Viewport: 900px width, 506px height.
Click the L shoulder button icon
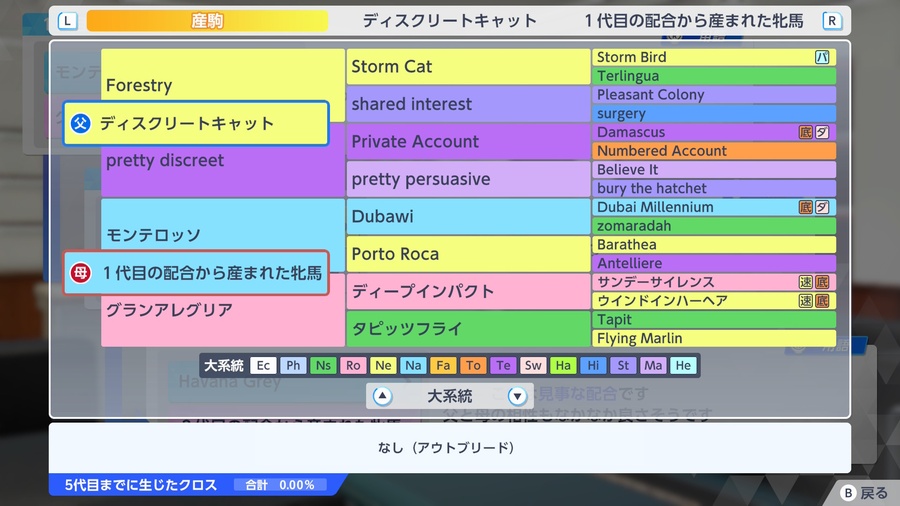point(67,21)
